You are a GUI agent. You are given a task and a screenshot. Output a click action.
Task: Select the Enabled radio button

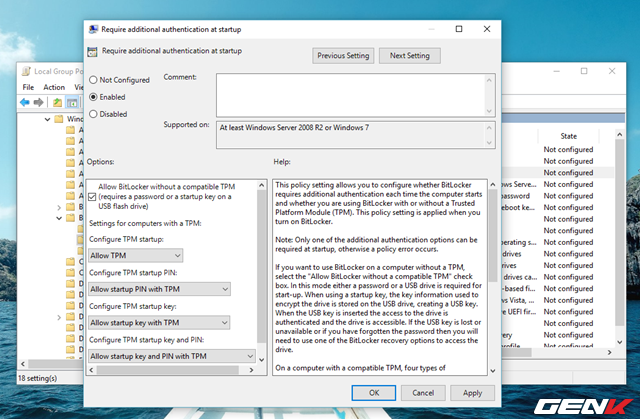coord(93,97)
